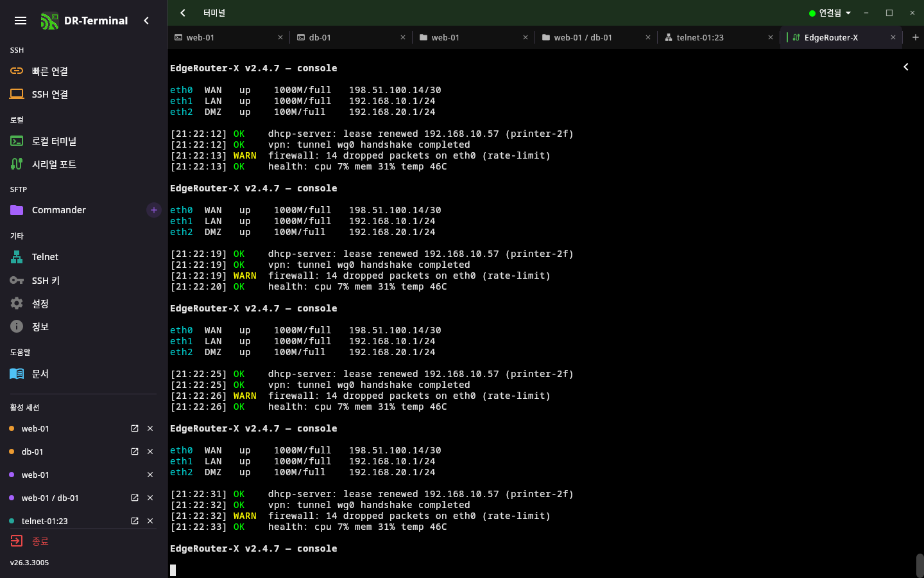Collapse the DR-Terminal sidebar with the chevron

pyautogui.click(x=146, y=21)
